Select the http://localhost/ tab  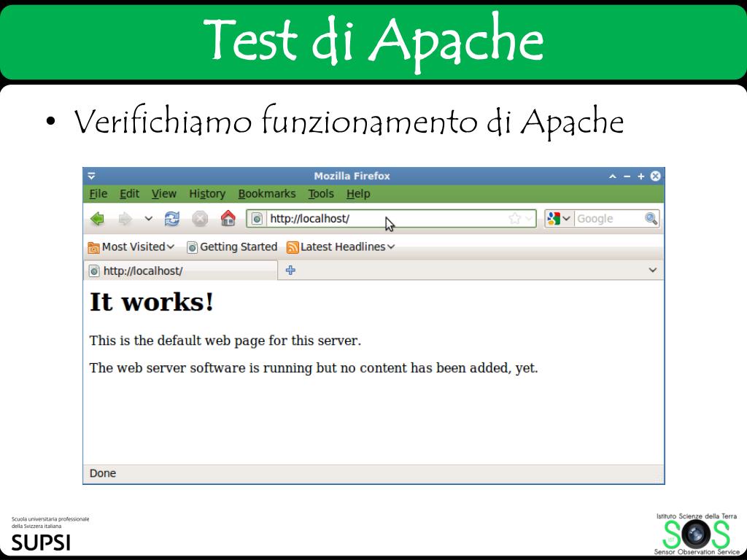[181, 271]
